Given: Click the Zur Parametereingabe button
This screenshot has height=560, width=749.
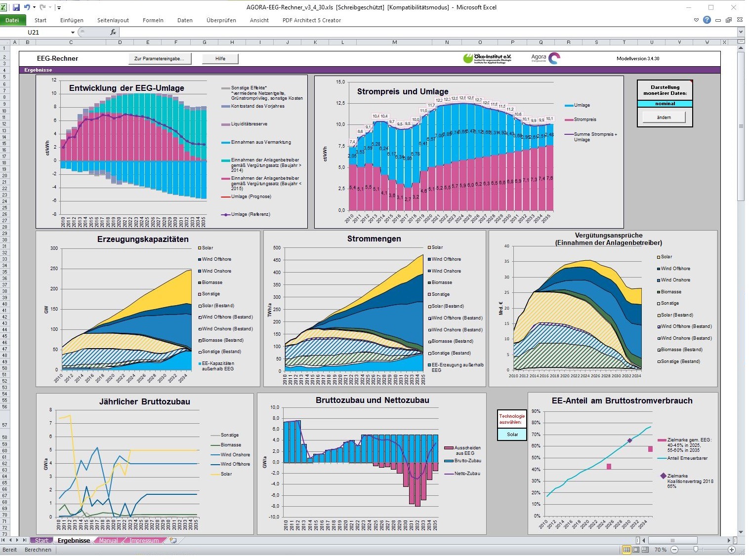Looking at the screenshot, I should click(x=159, y=59).
